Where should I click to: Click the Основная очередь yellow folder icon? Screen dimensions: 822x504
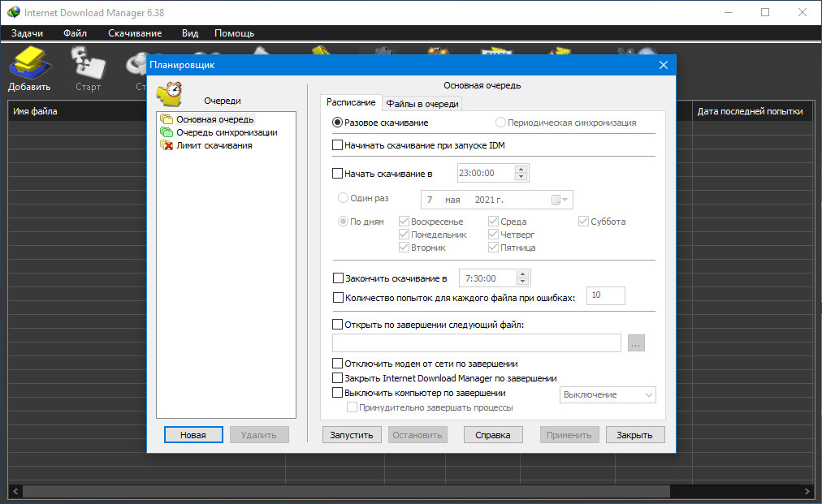click(167, 119)
